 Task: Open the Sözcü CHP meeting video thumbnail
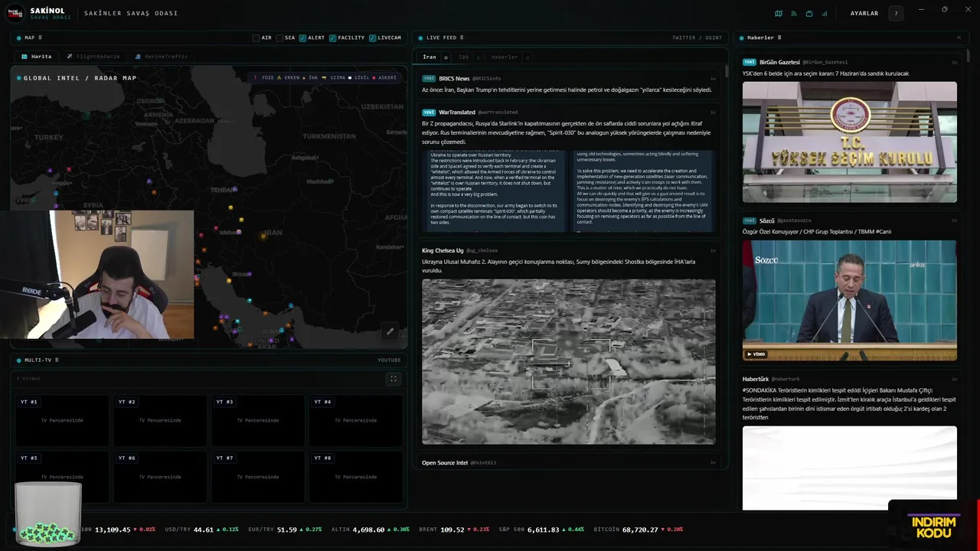(850, 300)
